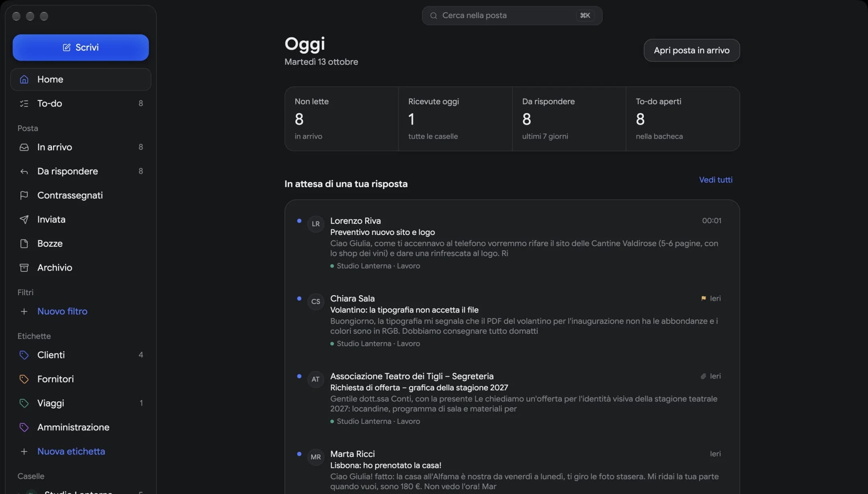Open Home in the sidebar

[80, 80]
